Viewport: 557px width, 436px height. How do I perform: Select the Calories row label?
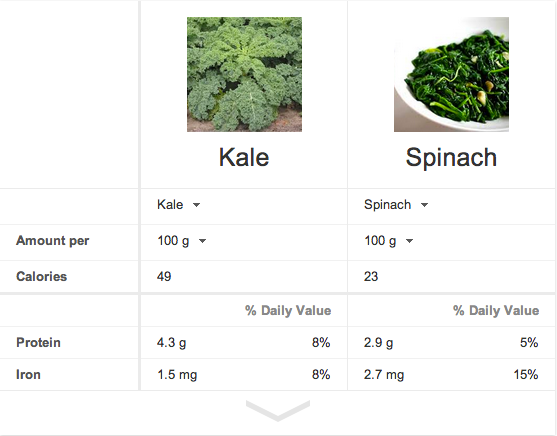42,276
